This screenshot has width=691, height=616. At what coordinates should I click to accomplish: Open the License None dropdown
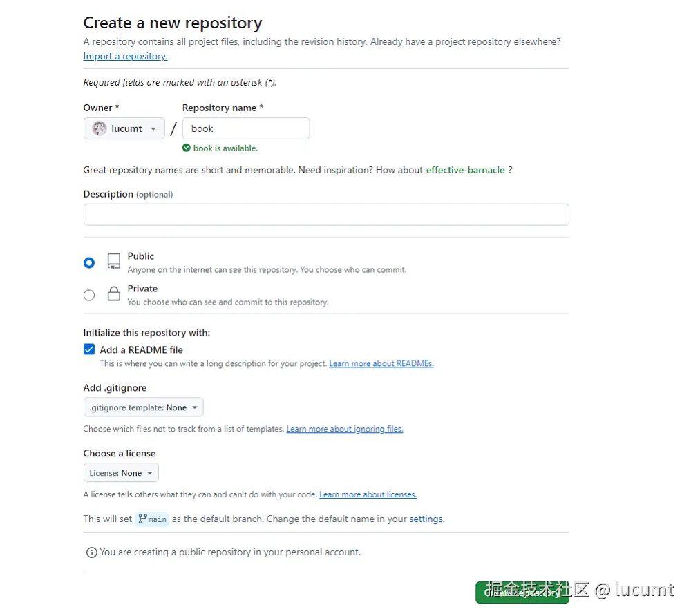point(121,473)
